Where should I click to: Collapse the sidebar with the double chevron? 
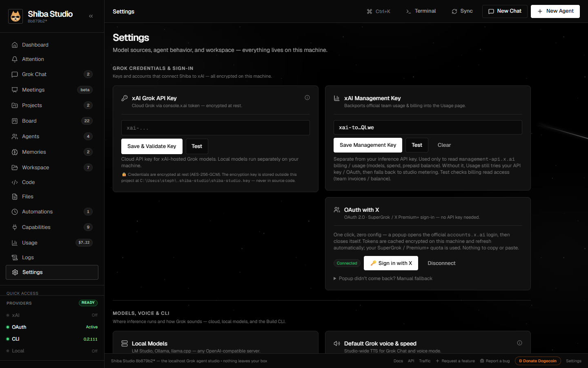(91, 16)
